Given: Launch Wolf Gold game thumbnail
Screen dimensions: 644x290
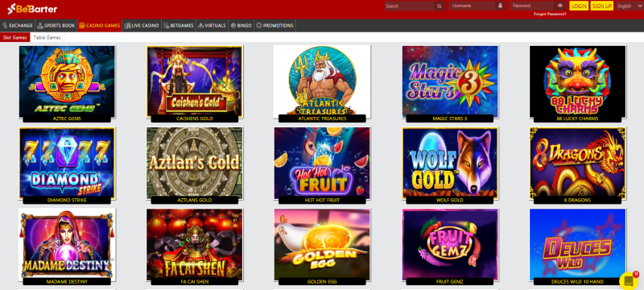Looking at the screenshot, I should tap(450, 162).
